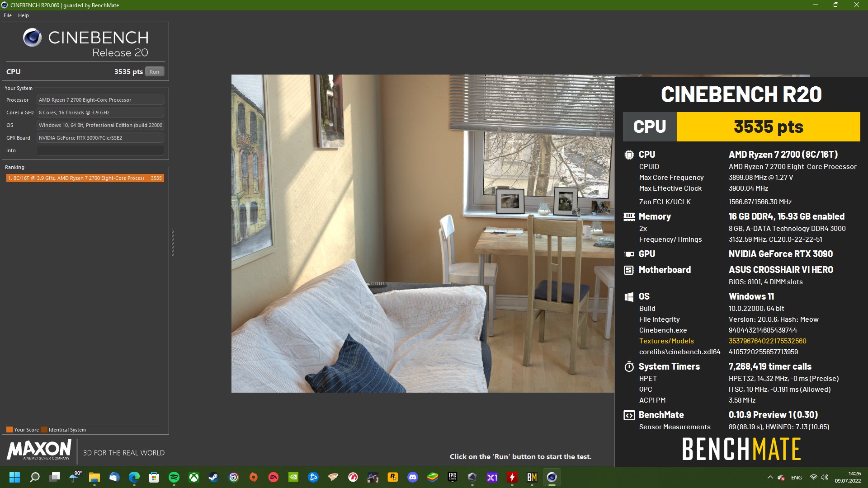Open Discord from the taskbar

click(x=413, y=477)
